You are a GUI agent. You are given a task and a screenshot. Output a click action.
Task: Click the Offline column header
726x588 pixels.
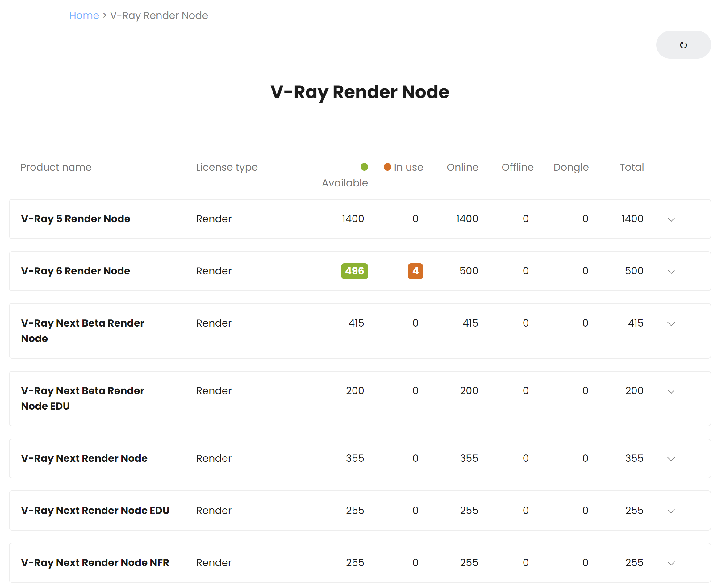[x=517, y=167]
